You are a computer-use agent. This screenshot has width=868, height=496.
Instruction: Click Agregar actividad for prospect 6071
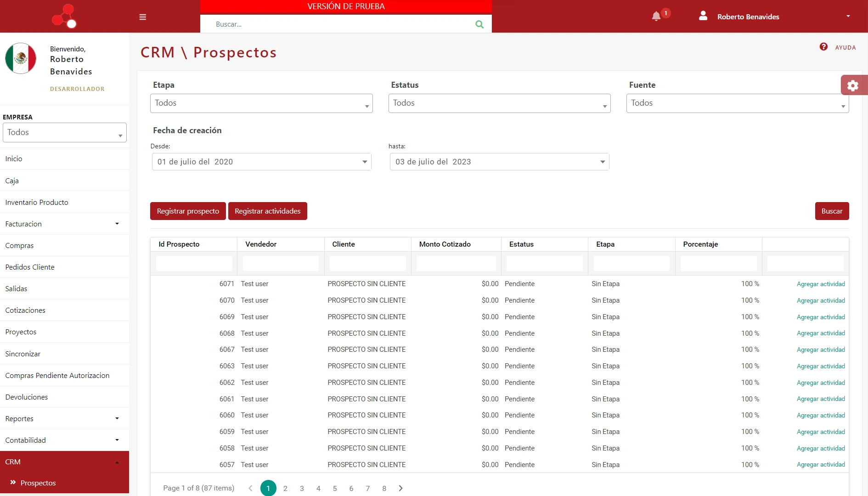click(821, 284)
